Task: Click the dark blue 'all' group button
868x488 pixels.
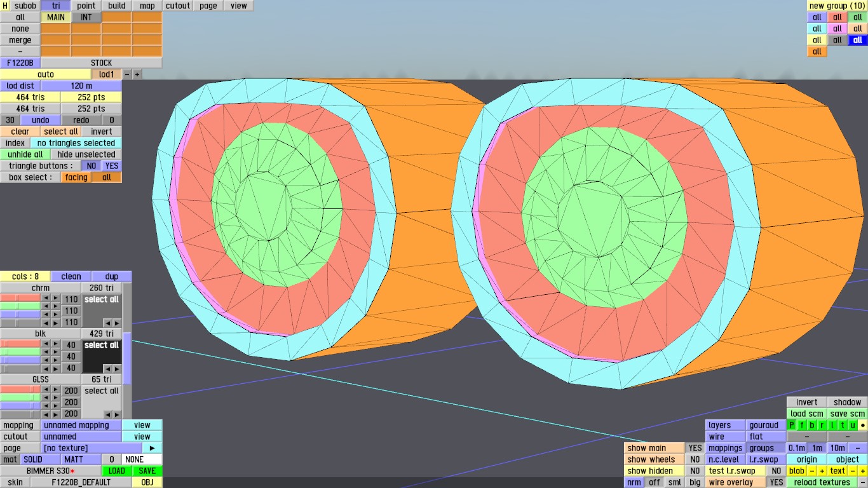Action: [x=858, y=40]
